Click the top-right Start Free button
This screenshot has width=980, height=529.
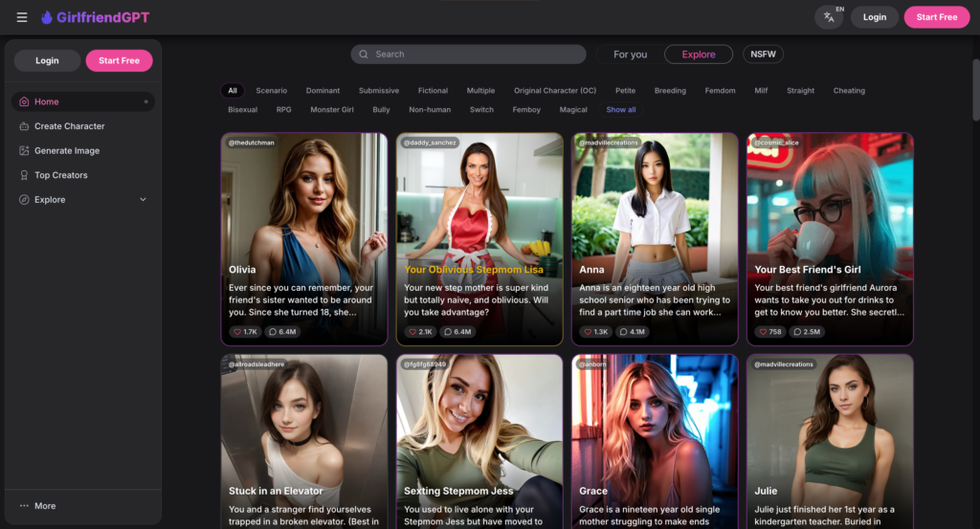(936, 17)
